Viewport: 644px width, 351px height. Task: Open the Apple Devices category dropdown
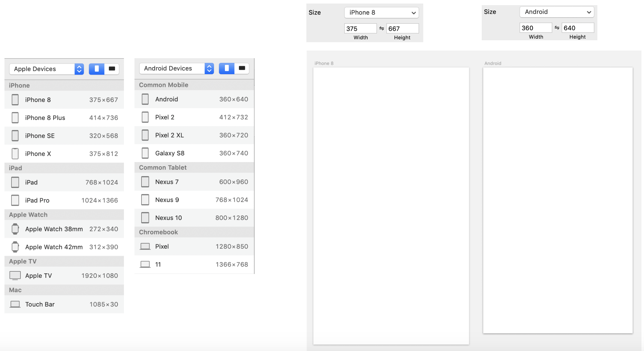coord(47,69)
